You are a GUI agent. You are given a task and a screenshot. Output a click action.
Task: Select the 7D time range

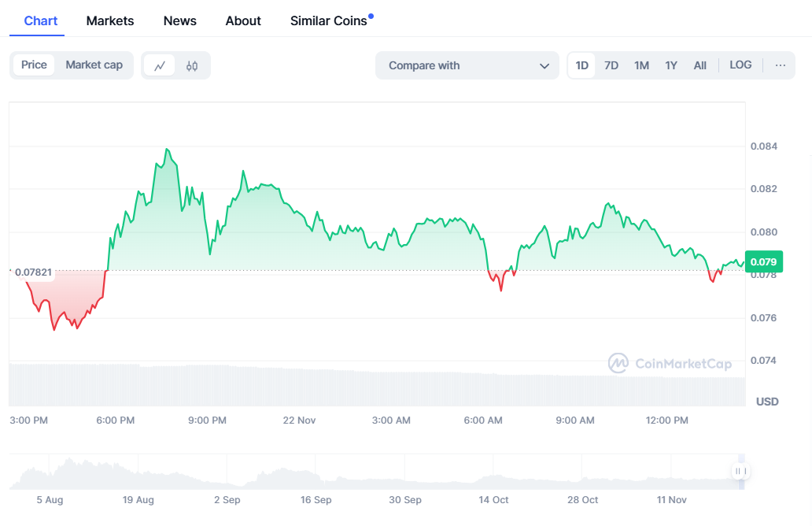(x=611, y=65)
